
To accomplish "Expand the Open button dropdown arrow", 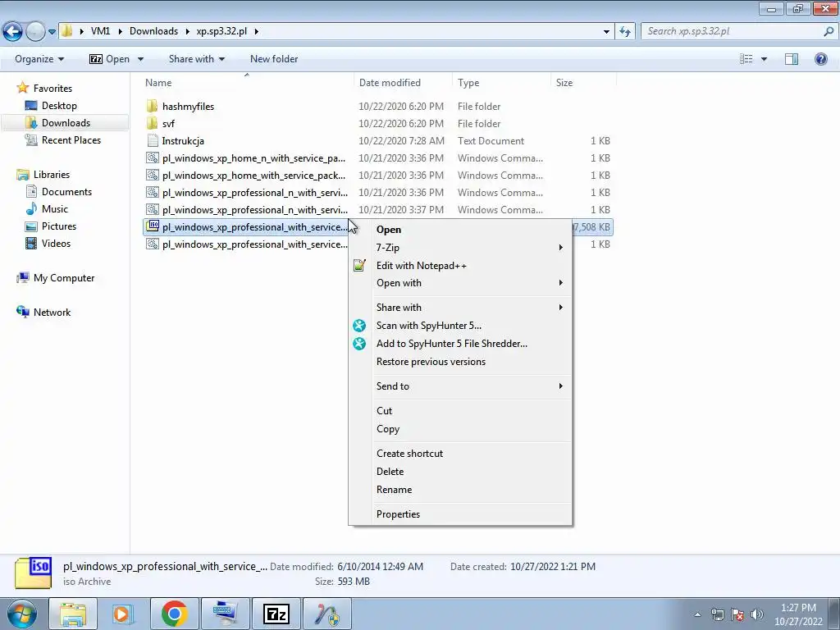I will (x=140, y=59).
